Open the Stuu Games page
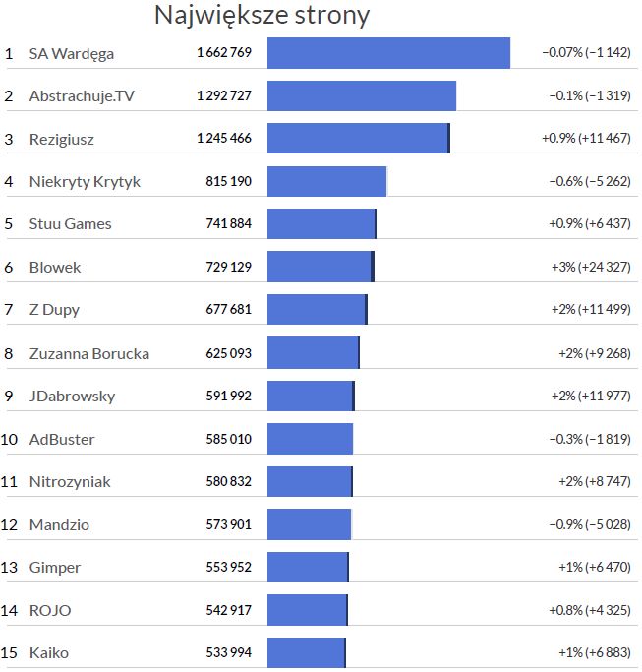This screenshot has height=672, width=642. [71, 223]
